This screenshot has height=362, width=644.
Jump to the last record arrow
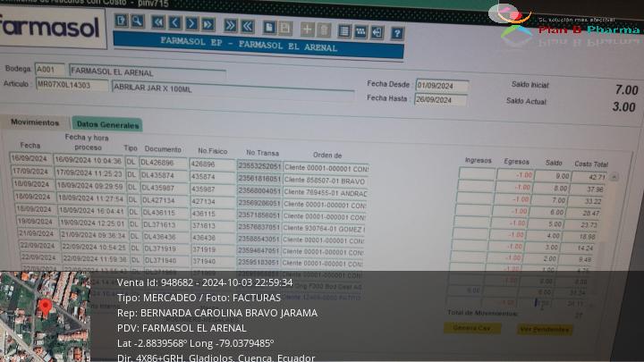pos(208,24)
